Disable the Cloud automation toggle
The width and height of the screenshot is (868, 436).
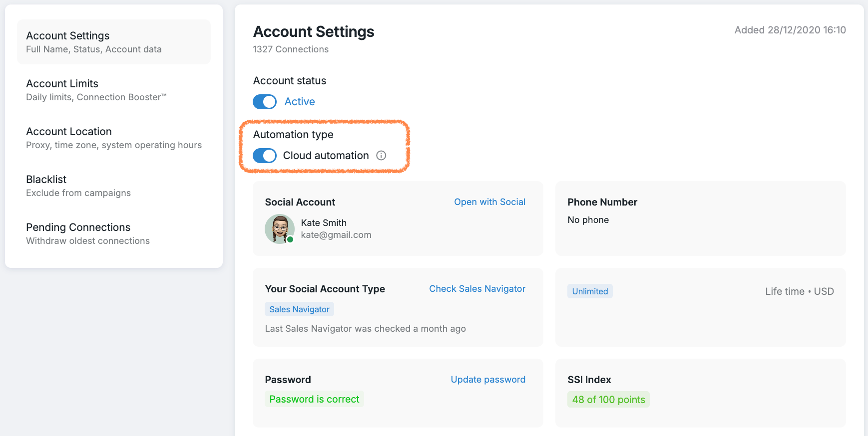pos(265,156)
